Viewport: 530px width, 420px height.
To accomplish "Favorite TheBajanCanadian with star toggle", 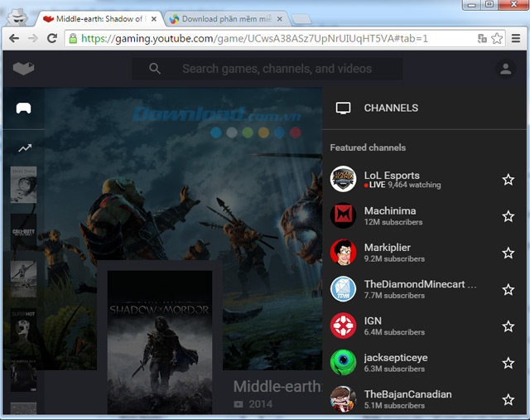I will (x=508, y=400).
